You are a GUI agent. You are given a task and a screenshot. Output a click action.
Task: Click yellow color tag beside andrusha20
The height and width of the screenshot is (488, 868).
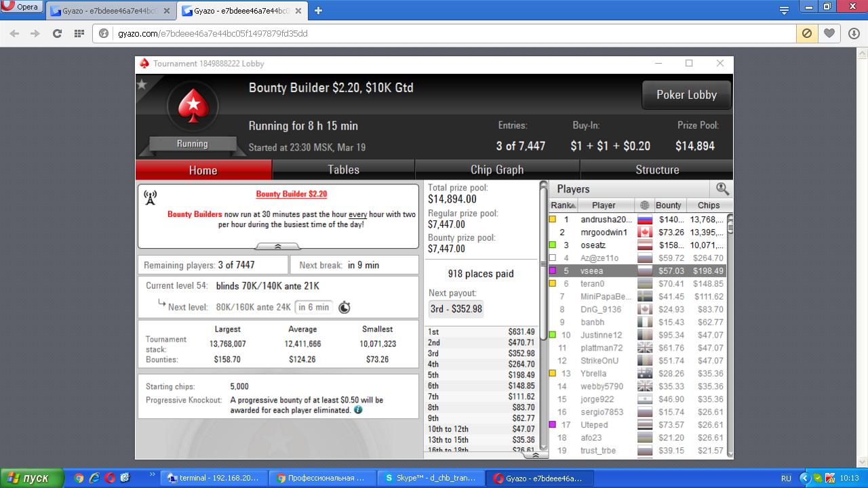coord(553,220)
